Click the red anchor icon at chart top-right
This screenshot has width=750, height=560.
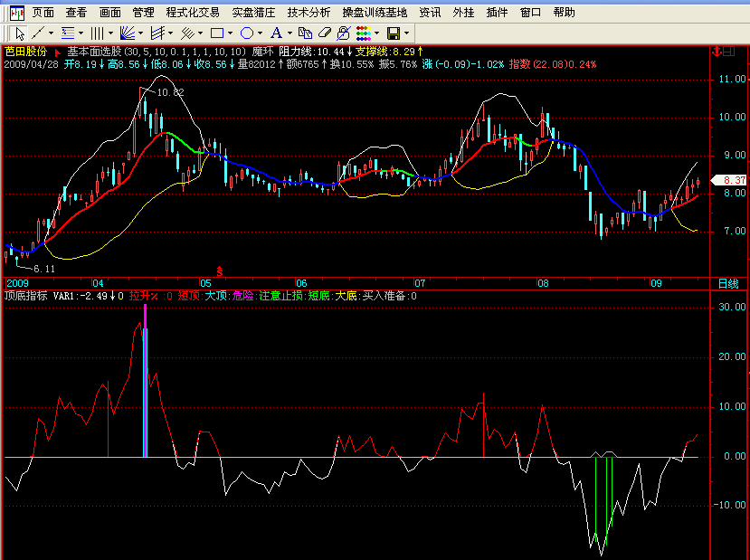(x=717, y=52)
